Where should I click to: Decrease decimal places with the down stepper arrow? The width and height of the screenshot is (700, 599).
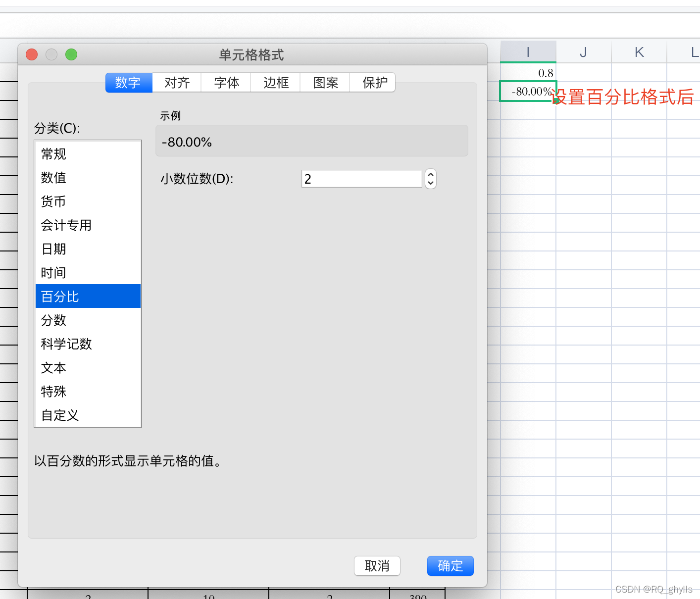[430, 183]
